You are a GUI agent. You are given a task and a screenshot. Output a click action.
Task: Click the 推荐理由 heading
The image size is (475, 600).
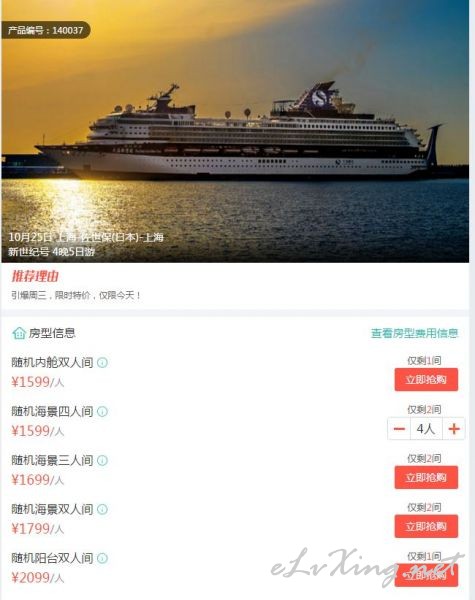point(35,276)
